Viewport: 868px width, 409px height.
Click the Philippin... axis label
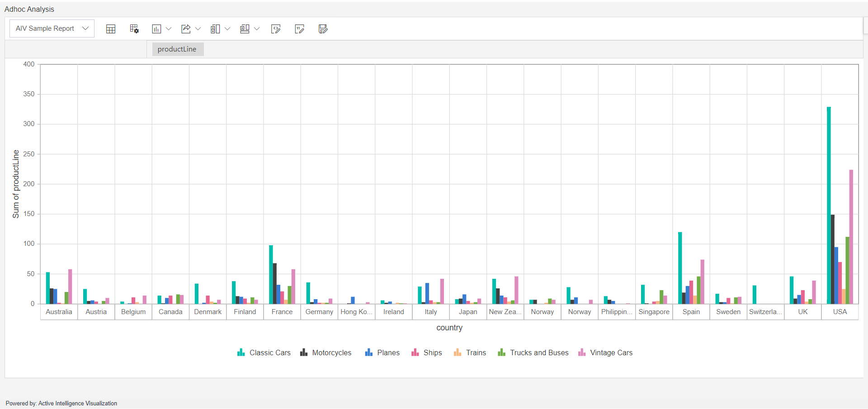coord(617,312)
